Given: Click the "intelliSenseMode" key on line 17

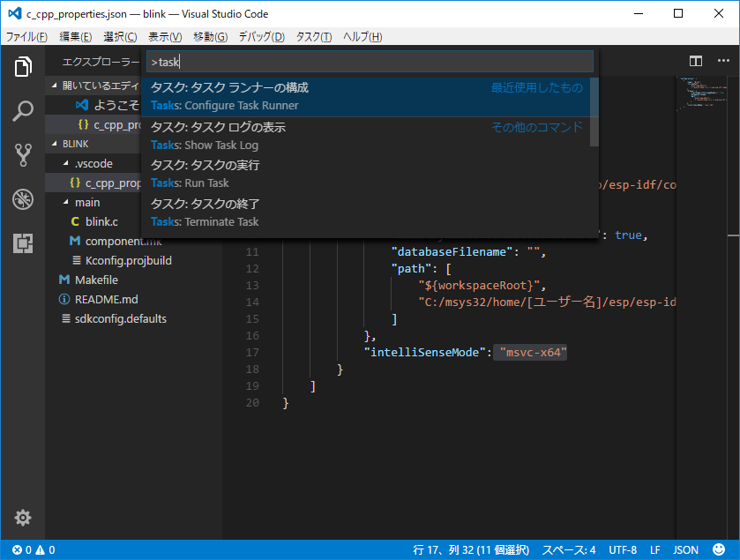Looking at the screenshot, I should (425, 353).
